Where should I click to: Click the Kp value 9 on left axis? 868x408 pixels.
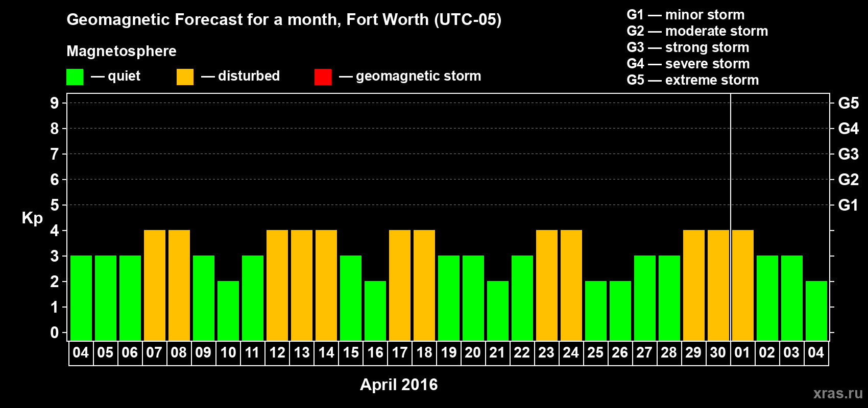click(55, 103)
